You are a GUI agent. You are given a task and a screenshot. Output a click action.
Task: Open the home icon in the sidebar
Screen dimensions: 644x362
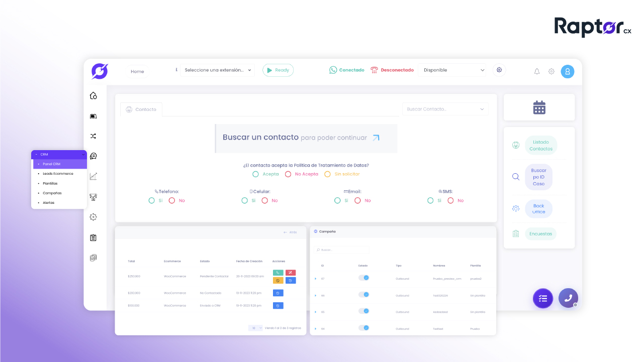[93, 95]
